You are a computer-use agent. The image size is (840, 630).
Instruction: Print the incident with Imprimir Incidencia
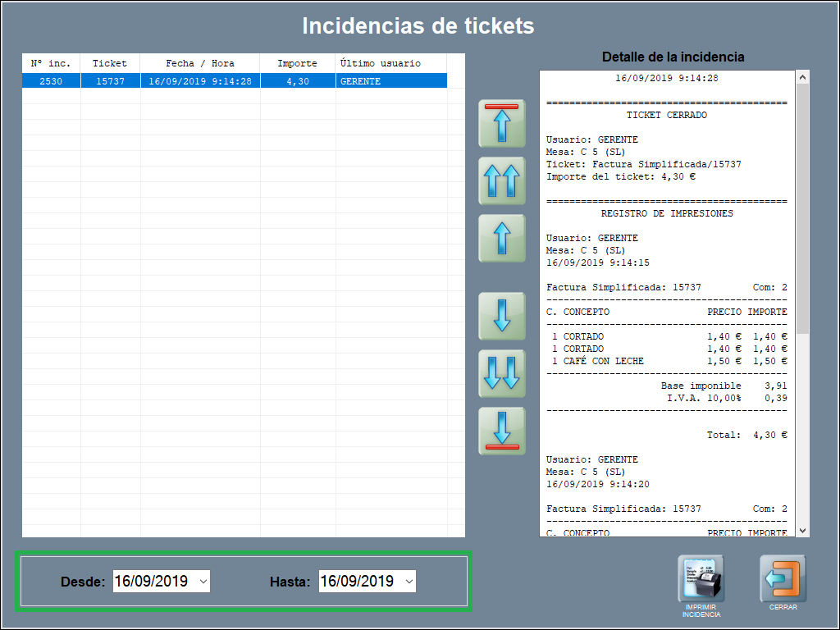click(x=701, y=580)
